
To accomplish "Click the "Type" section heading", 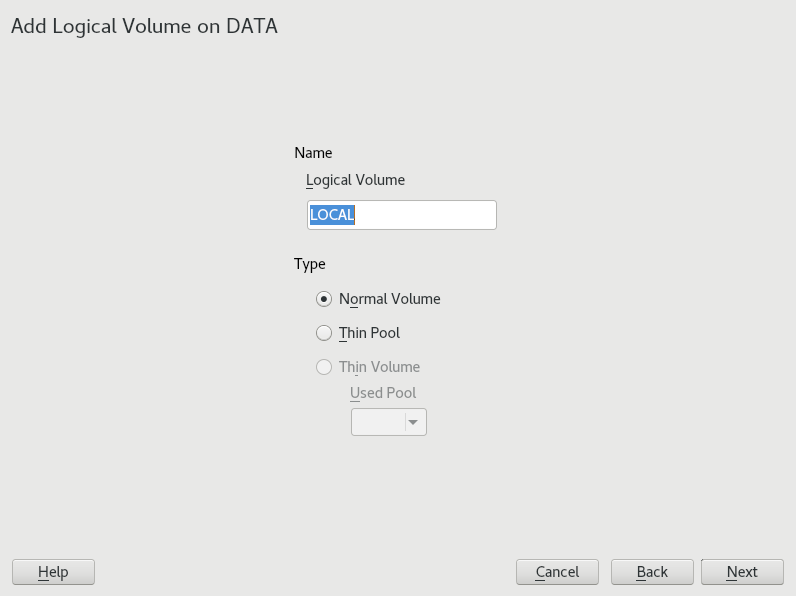I will point(309,264).
